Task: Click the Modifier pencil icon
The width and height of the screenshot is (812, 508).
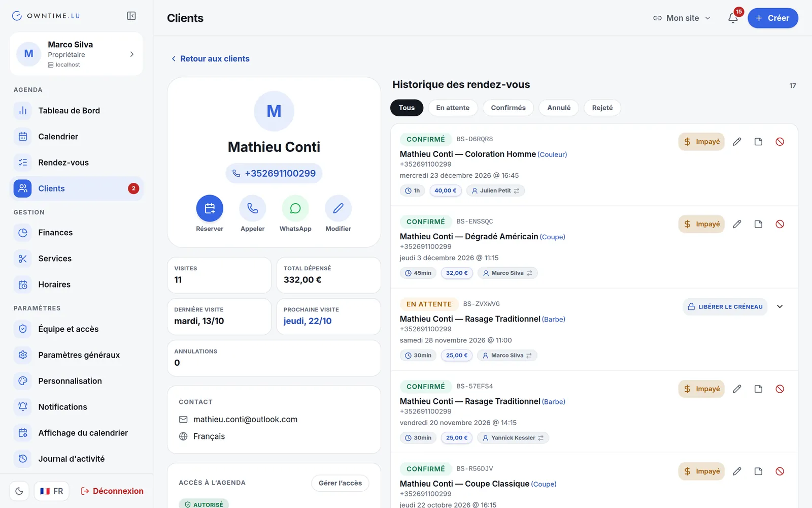Action: click(x=339, y=208)
